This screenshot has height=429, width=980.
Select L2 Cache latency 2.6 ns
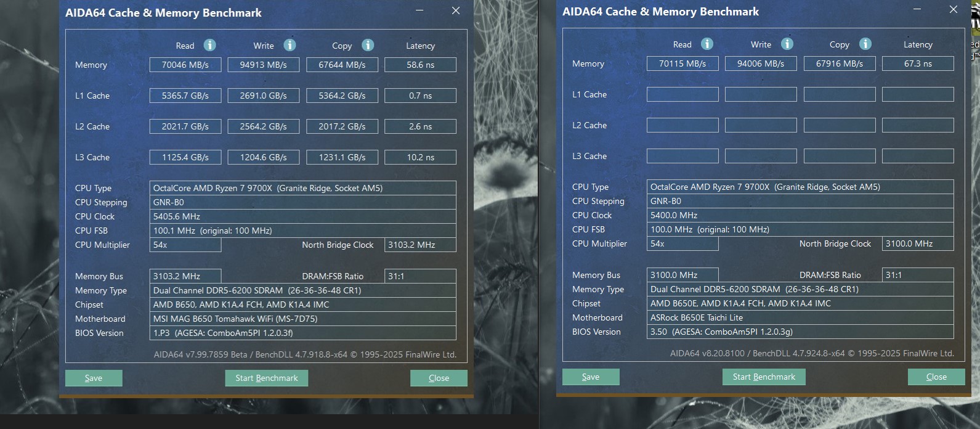pyautogui.click(x=420, y=126)
